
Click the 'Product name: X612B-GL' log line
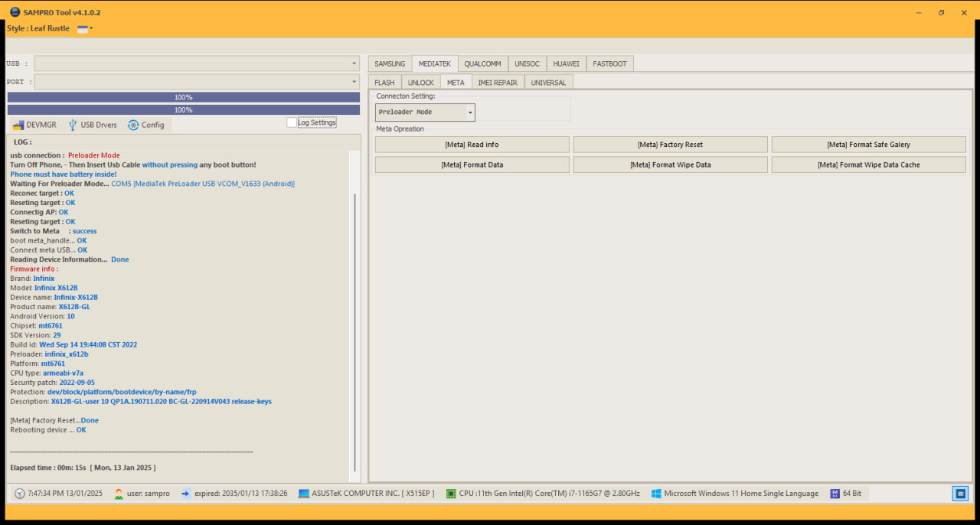[50, 307]
